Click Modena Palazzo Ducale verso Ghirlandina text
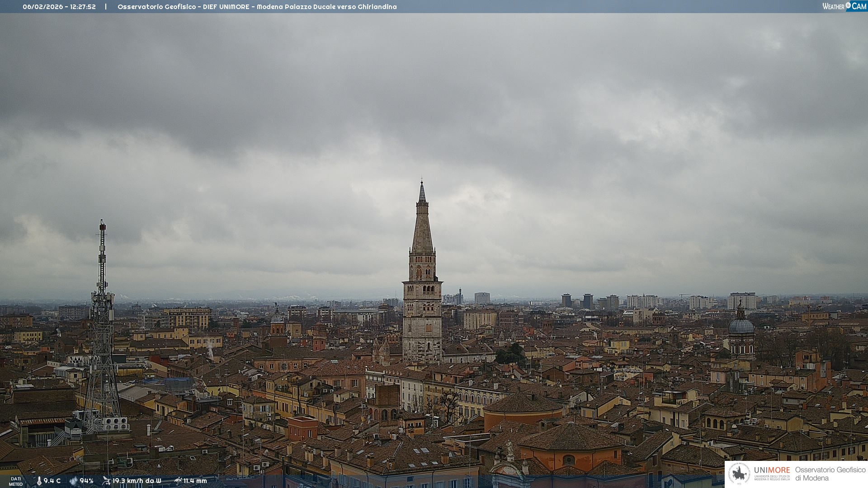Screen dimensions: 868x488 [326, 7]
